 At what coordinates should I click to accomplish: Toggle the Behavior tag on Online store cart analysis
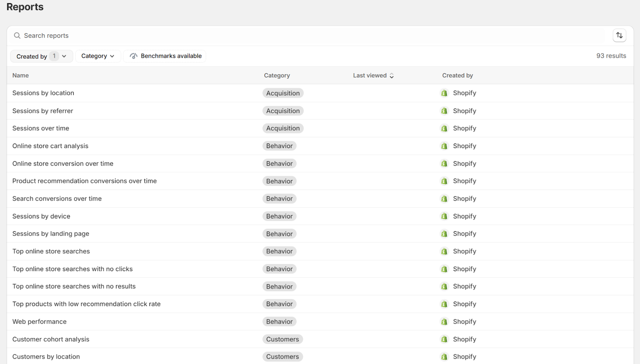tap(279, 146)
